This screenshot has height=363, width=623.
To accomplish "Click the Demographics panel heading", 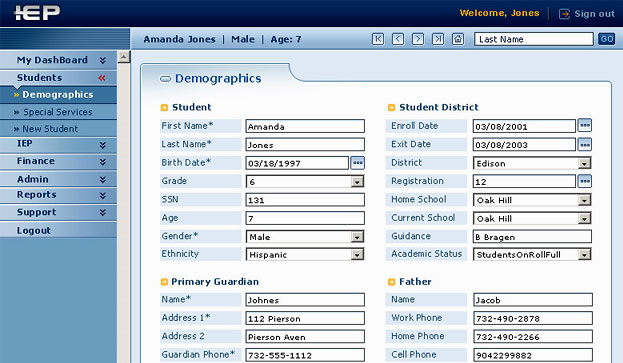I will click(218, 78).
